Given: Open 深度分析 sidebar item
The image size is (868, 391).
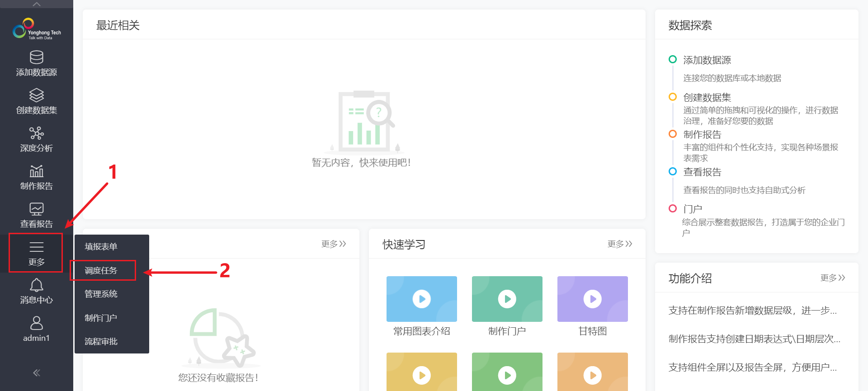Looking at the screenshot, I should 37,140.
